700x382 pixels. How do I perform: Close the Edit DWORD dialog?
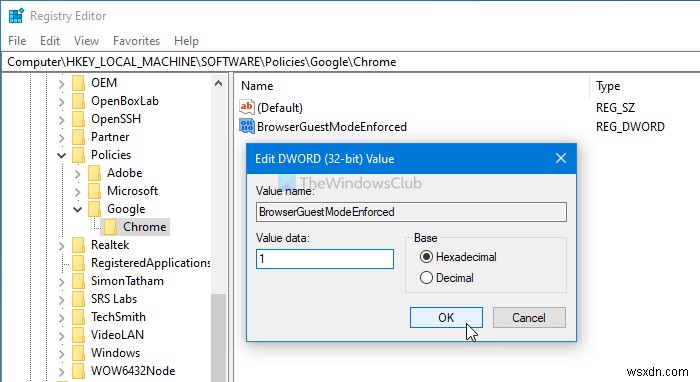coord(561,158)
